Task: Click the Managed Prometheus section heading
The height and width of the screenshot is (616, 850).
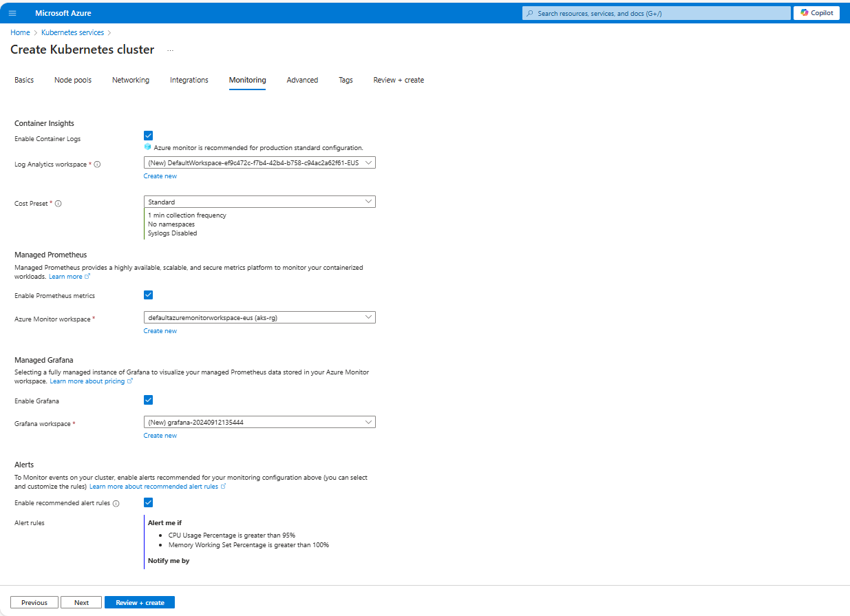Action: tap(51, 255)
